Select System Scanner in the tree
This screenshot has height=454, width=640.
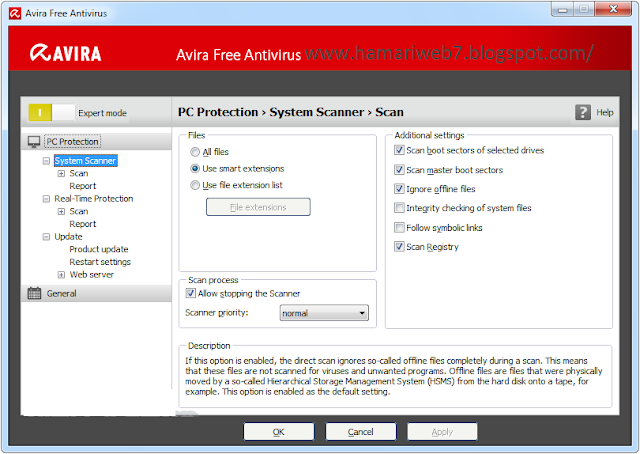pos(85,161)
